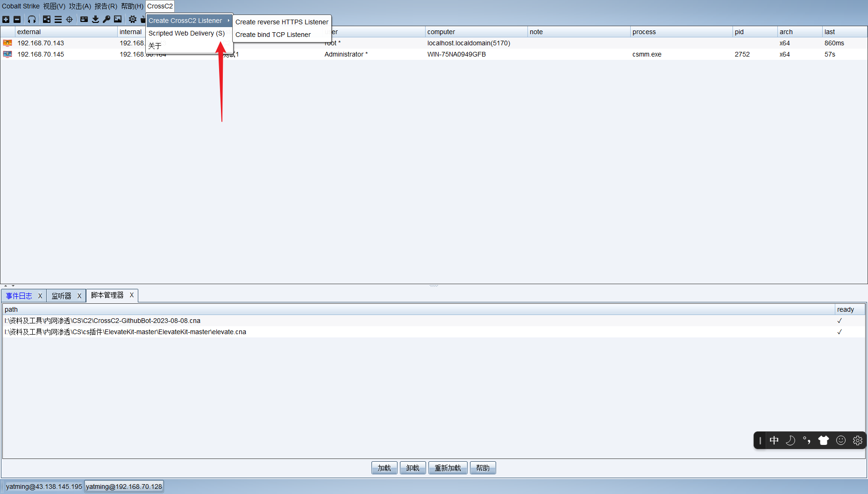Switch to the 事件日志 tab
Image resolution: width=868 pixels, height=494 pixels.
19,296
